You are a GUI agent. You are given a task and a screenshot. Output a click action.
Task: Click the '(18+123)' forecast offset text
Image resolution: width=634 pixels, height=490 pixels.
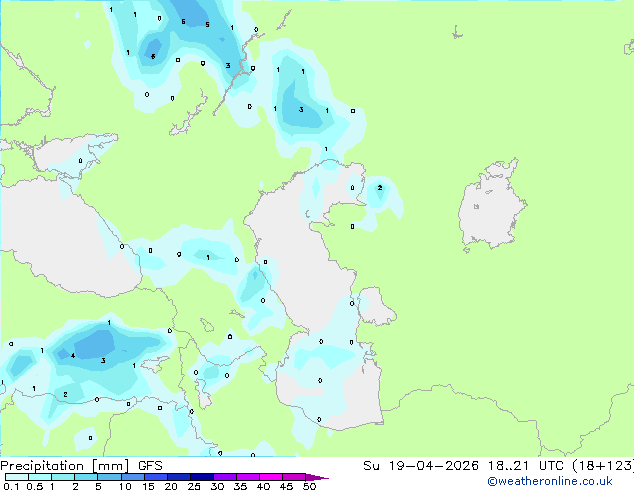tap(602, 466)
